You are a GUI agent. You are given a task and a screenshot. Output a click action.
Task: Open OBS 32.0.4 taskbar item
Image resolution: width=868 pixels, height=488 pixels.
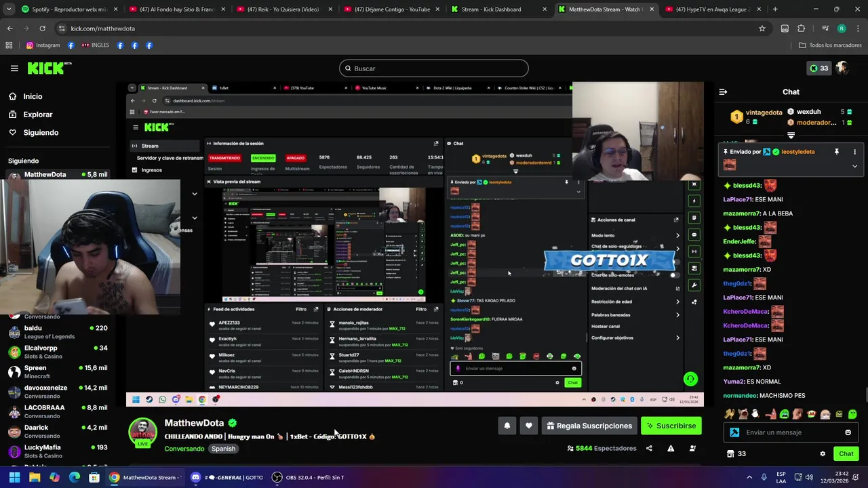(x=309, y=477)
